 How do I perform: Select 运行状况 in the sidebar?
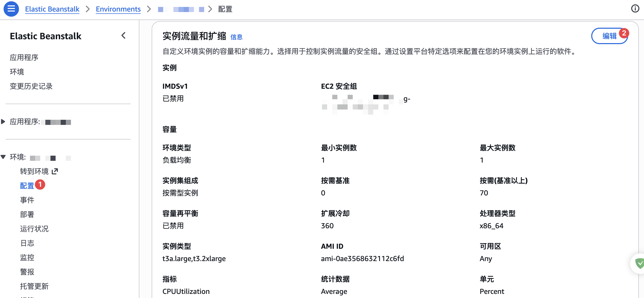pyautogui.click(x=34, y=229)
